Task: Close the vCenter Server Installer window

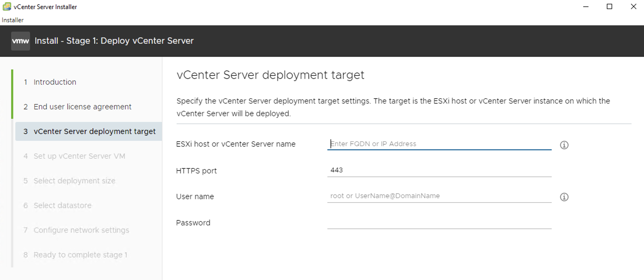Action: (633, 7)
